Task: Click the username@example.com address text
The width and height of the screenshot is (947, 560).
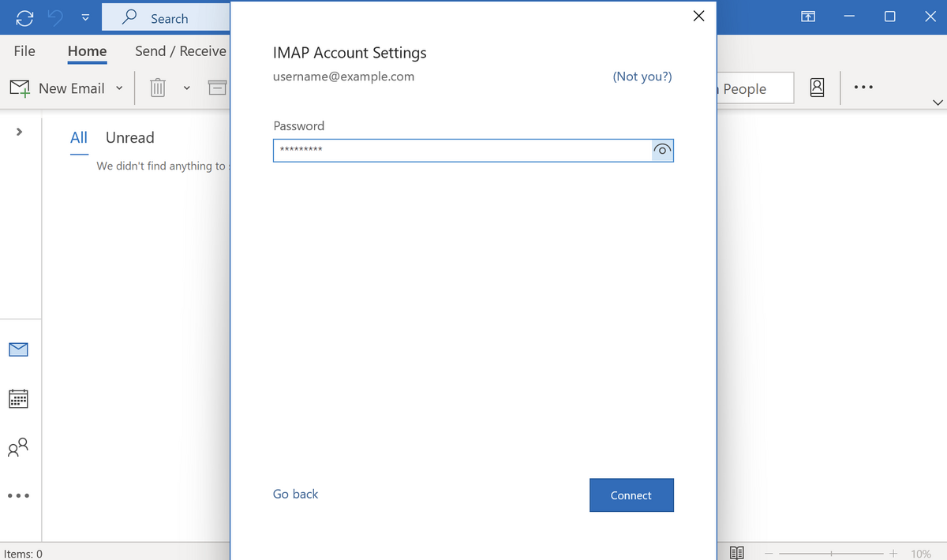Action: click(343, 77)
